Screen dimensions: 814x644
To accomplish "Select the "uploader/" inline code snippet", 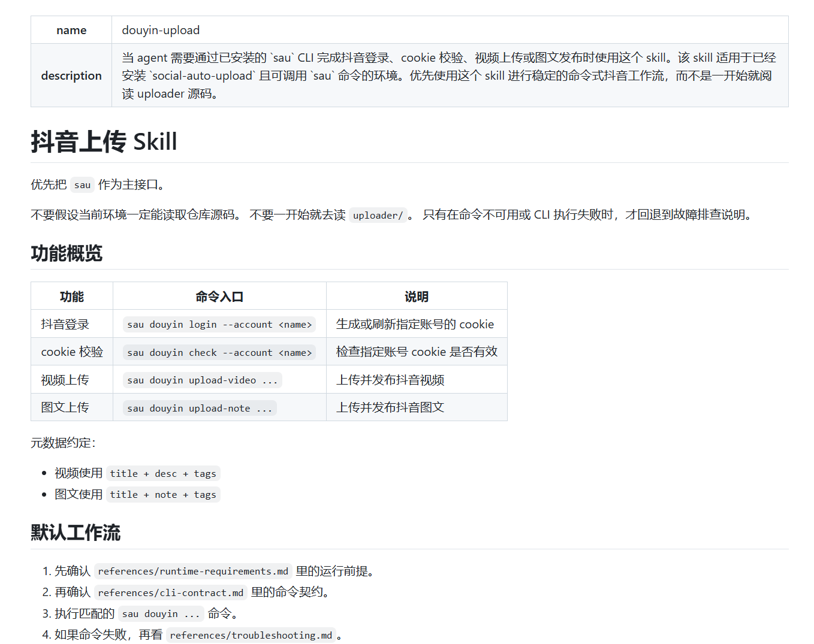I will click(x=378, y=215).
